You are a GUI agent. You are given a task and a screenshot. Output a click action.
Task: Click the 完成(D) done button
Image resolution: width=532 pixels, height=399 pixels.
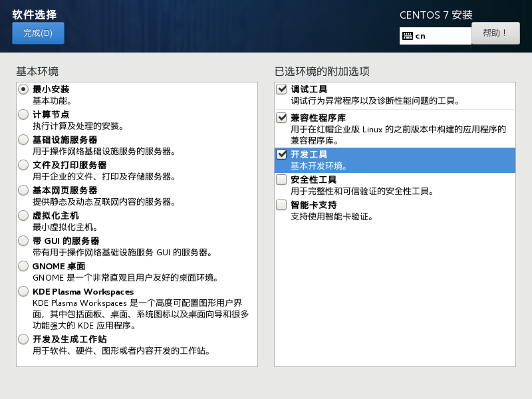click(x=38, y=33)
